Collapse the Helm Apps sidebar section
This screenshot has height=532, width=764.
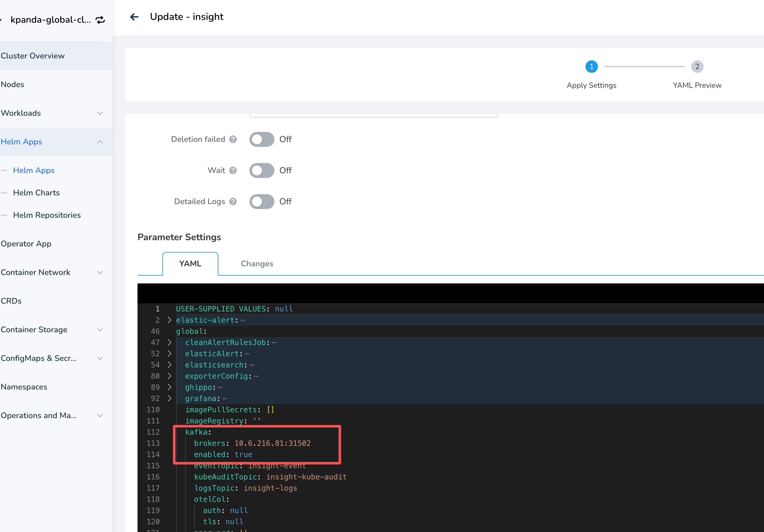pyautogui.click(x=100, y=142)
